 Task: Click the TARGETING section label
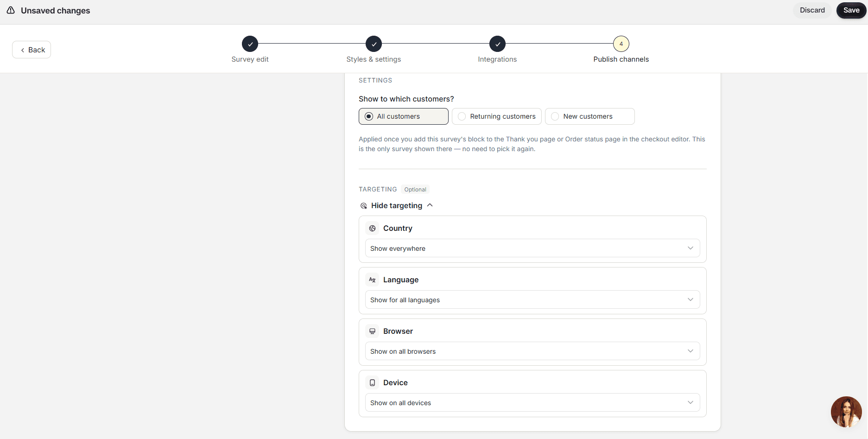pyautogui.click(x=378, y=189)
